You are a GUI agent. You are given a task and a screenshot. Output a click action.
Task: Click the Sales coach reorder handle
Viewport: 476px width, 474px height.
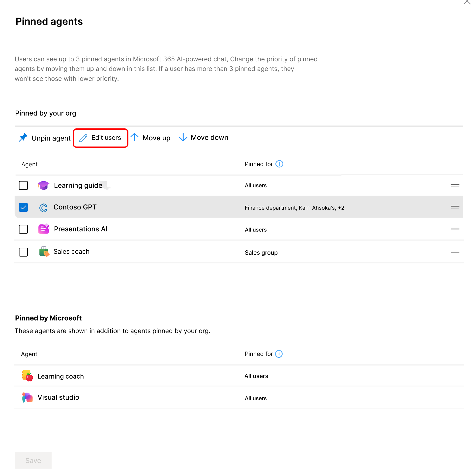[x=455, y=252]
